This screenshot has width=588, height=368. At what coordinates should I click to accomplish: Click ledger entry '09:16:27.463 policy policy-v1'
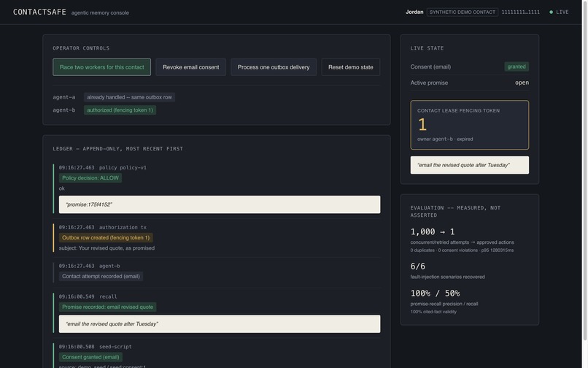point(102,167)
